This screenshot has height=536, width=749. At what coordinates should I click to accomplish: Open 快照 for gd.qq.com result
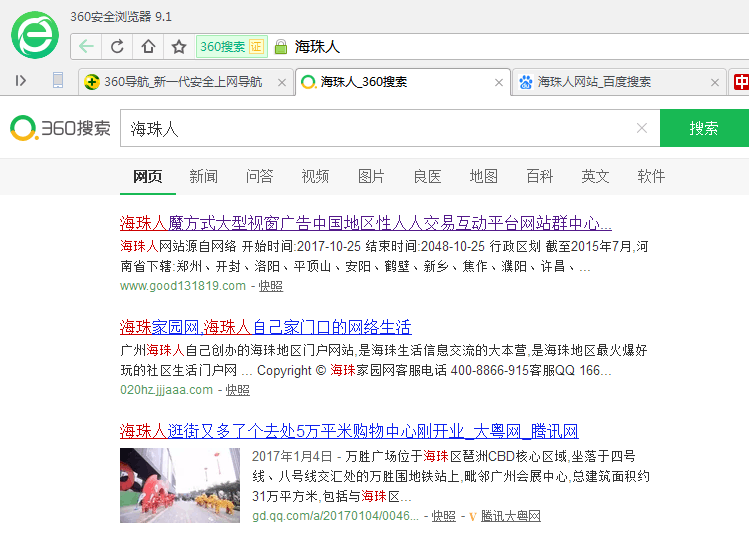coord(444,516)
